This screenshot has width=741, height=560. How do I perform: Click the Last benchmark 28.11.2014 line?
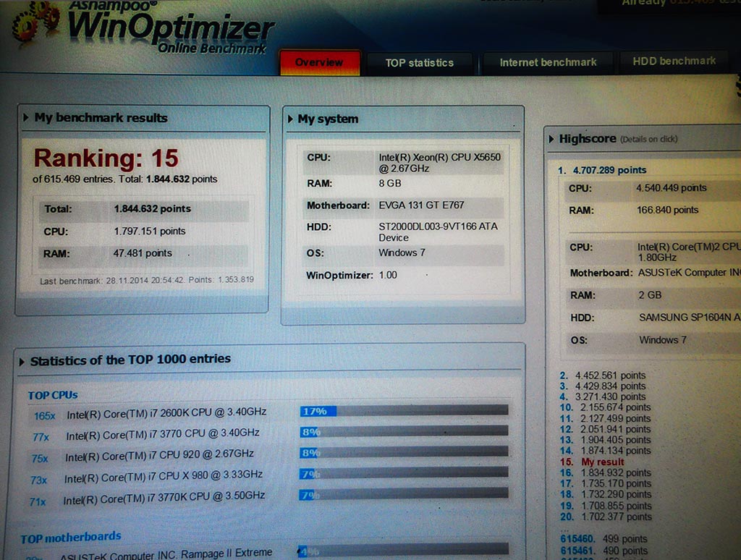pos(146,280)
